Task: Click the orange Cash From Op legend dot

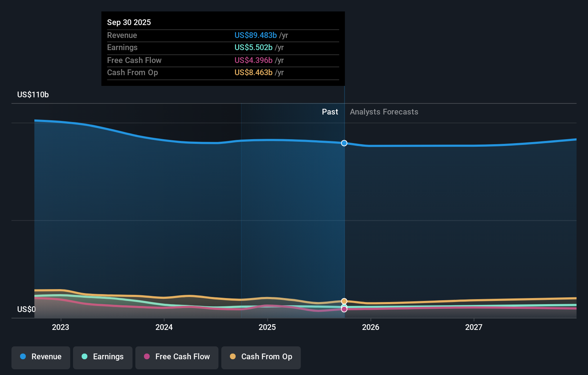Action: 233,357
